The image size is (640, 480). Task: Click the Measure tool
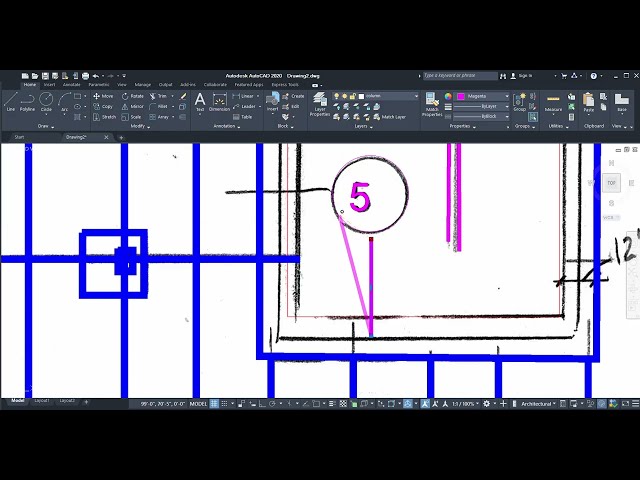(553, 103)
